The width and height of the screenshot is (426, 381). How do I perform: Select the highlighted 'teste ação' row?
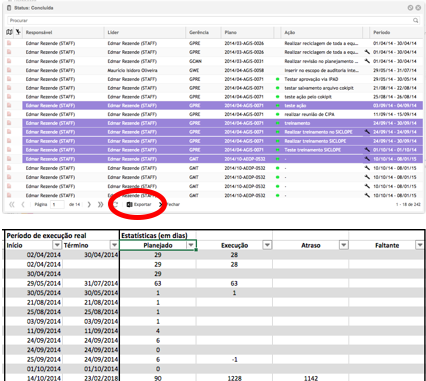coord(223,106)
